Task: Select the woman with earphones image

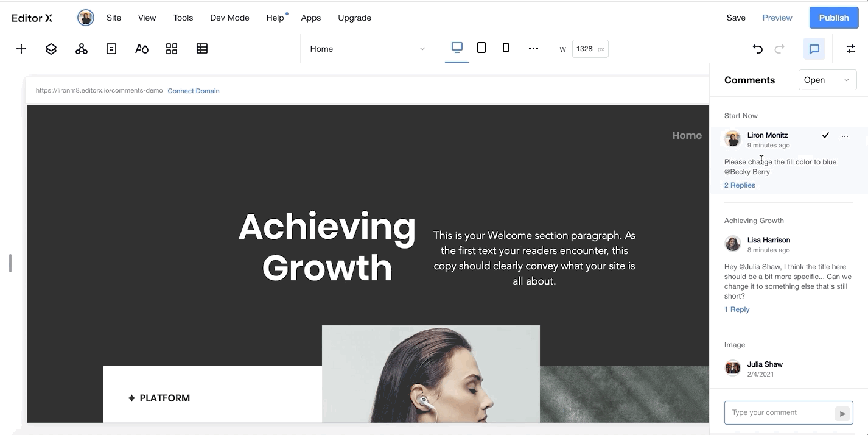Action: pos(431,373)
